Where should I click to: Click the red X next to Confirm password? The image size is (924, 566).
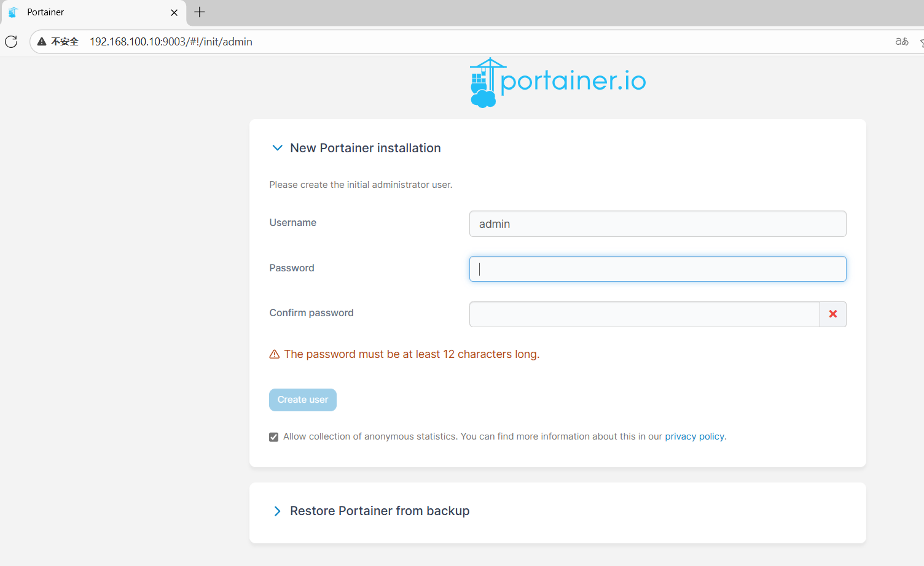[x=833, y=314]
